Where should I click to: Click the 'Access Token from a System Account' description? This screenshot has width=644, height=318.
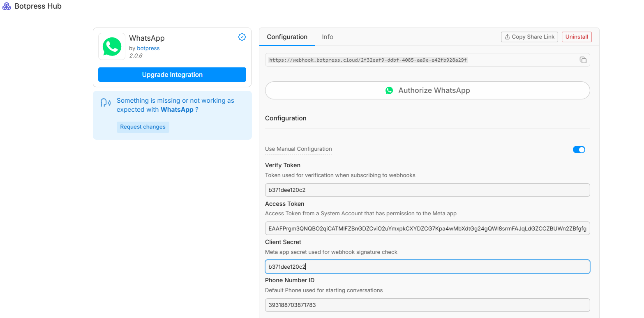361,213
